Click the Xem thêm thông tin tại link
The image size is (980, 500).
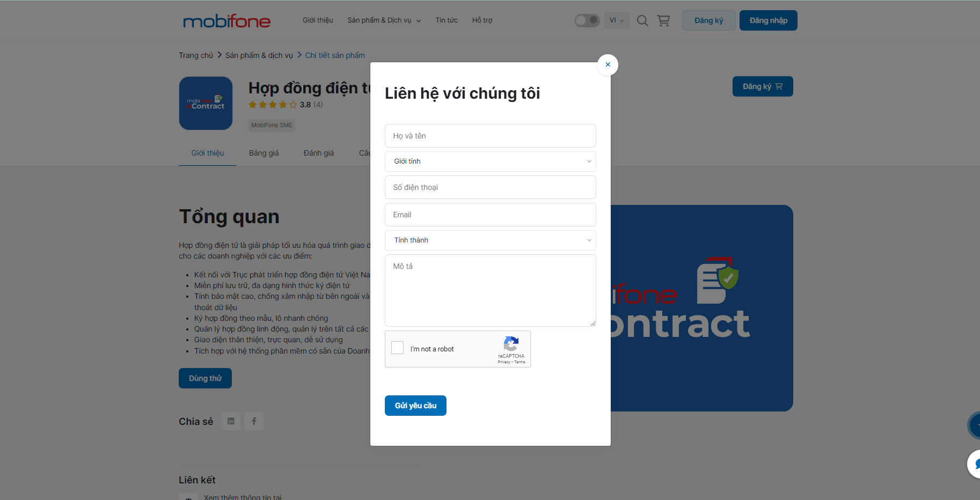(243, 497)
